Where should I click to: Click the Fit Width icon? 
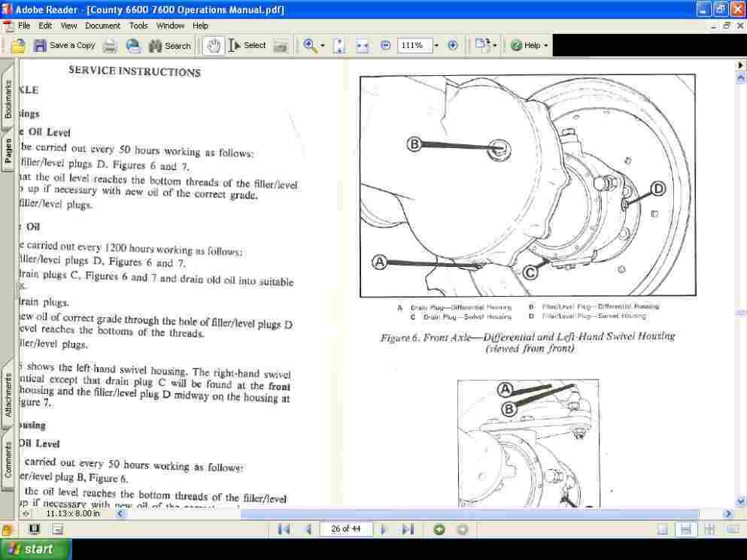[363, 46]
